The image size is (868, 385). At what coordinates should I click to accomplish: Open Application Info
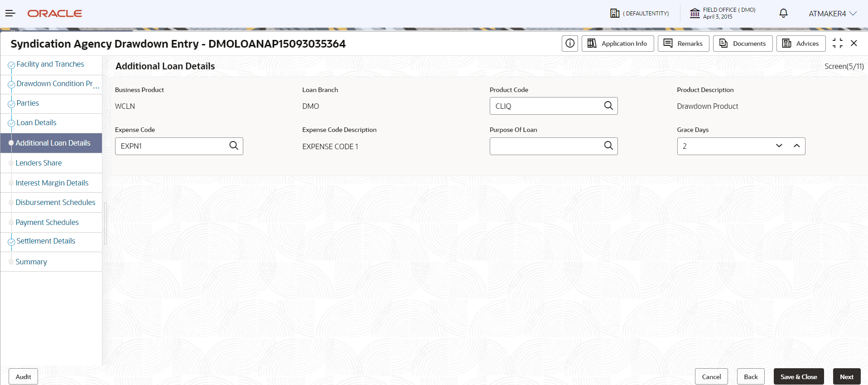[x=617, y=44]
